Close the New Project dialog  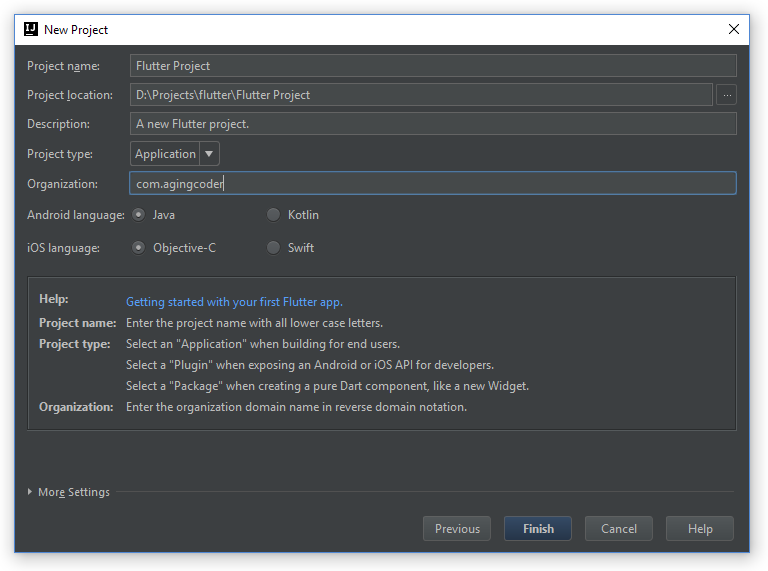pos(733,30)
